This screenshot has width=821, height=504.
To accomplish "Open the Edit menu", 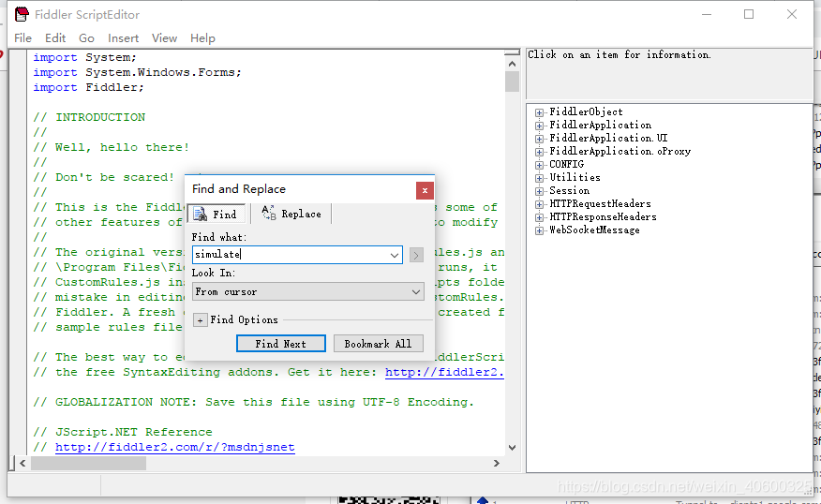I will (x=55, y=38).
